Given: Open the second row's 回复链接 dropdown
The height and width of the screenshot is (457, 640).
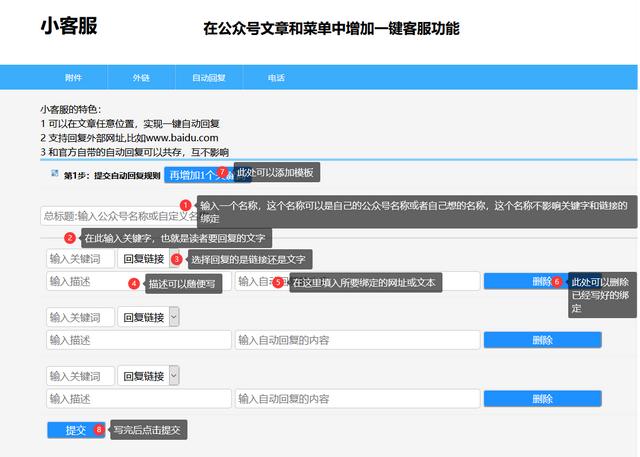Looking at the screenshot, I should coord(149,317).
